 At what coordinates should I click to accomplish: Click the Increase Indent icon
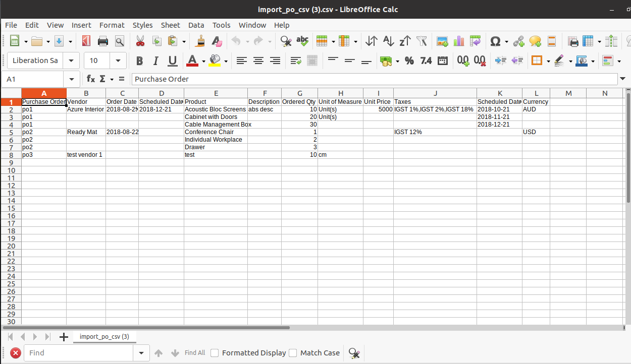(501, 61)
